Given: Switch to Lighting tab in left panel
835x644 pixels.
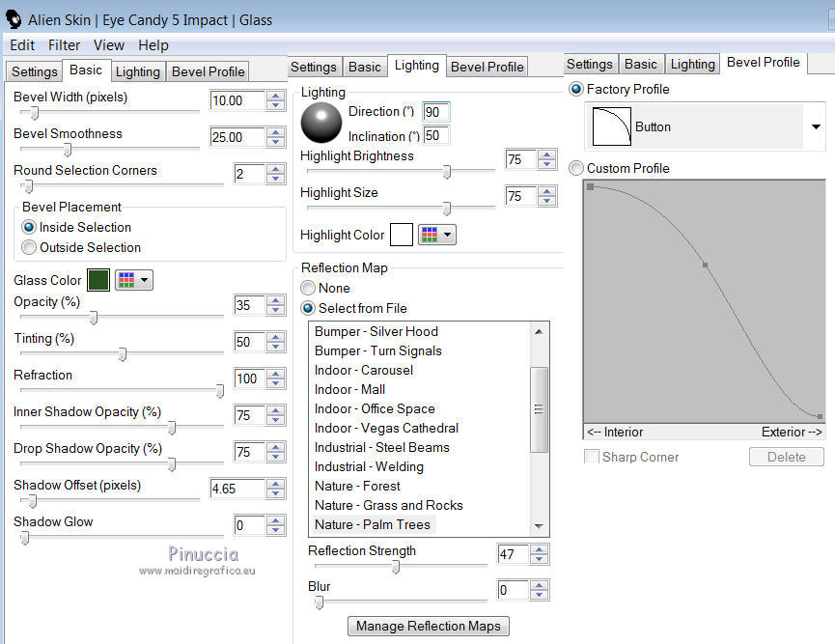Looking at the screenshot, I should point(138,71).
